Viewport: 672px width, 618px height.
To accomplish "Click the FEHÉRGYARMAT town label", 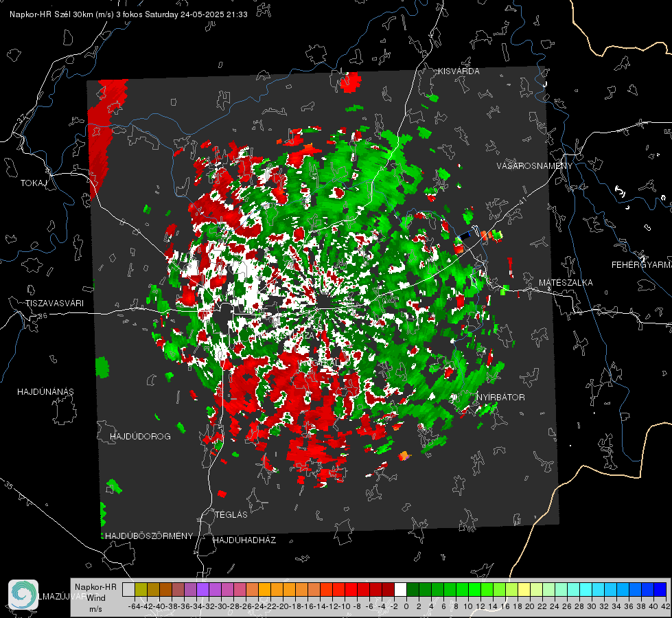I will [642, 265].
